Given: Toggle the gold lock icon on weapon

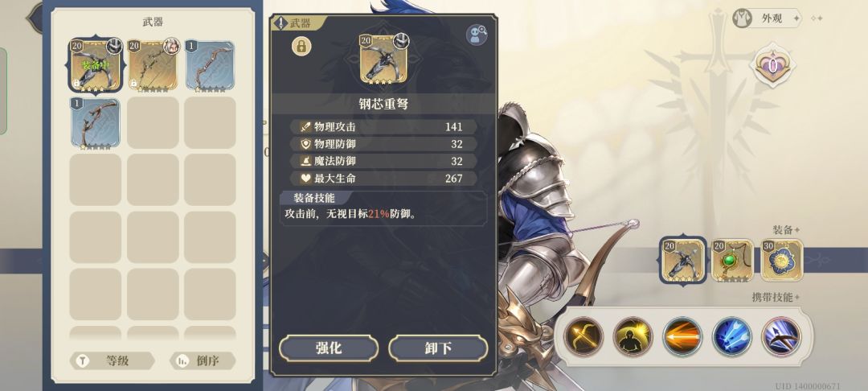Looking at the screenshot, I should 301,47.
